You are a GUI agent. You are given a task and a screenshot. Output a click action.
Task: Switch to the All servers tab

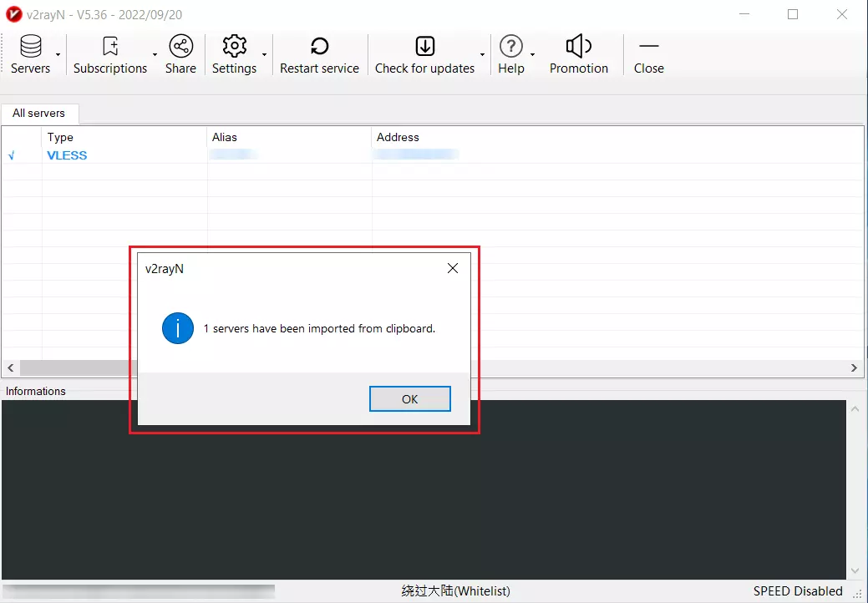coord(38,114)
